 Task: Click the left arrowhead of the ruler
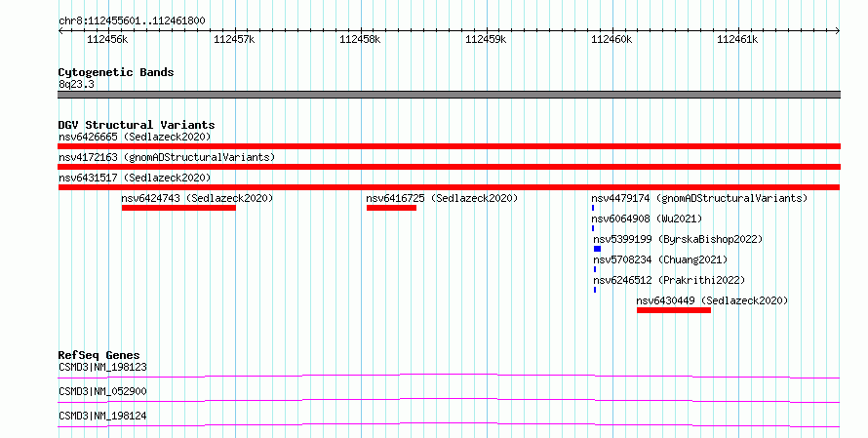60,31
